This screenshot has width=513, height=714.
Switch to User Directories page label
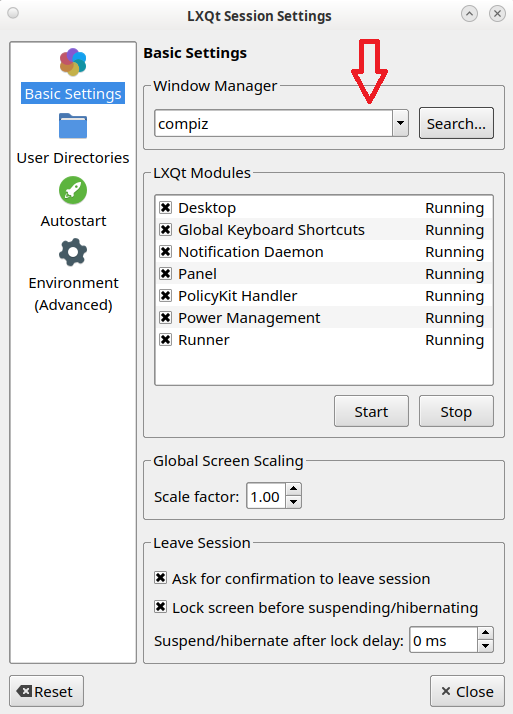click(73, 158)
